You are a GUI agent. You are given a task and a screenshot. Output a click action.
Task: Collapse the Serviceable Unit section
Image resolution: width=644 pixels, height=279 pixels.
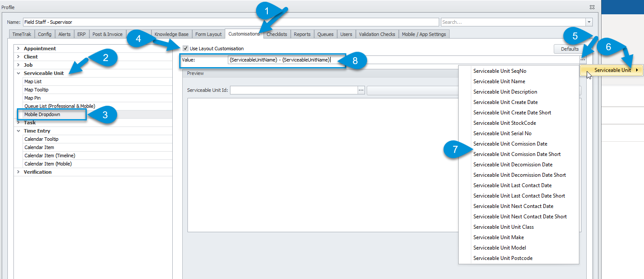click(x=17, y=73)
